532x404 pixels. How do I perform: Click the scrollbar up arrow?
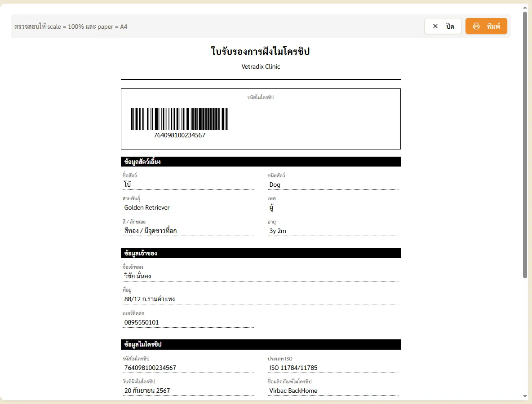[x=525, y=8]
